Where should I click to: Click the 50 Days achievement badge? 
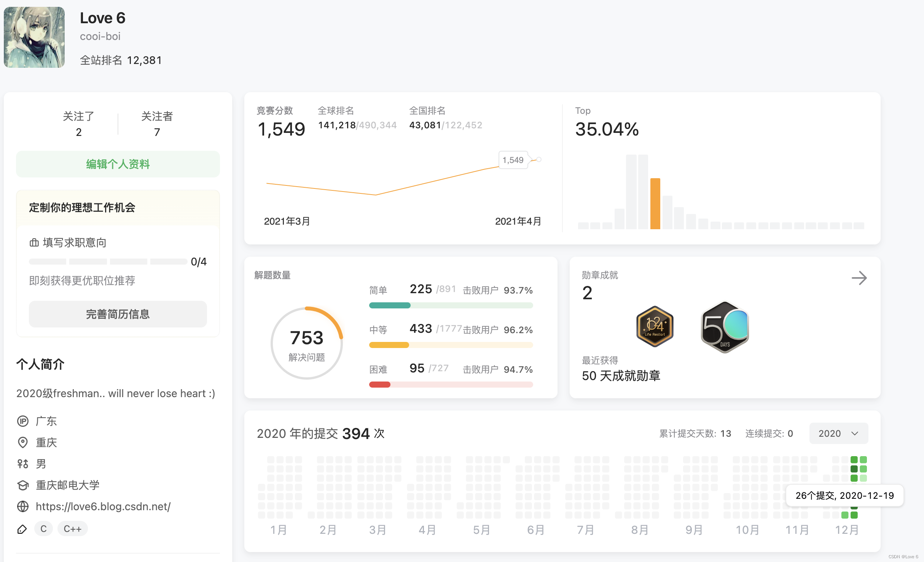click(x=725, y=327)
